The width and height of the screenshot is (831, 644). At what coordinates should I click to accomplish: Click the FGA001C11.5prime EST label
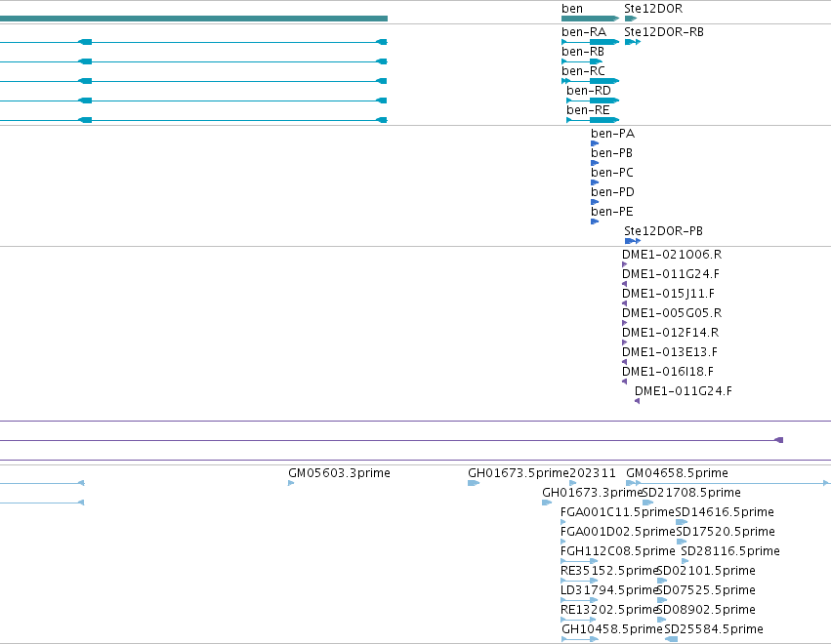click(x=617, y=512)
